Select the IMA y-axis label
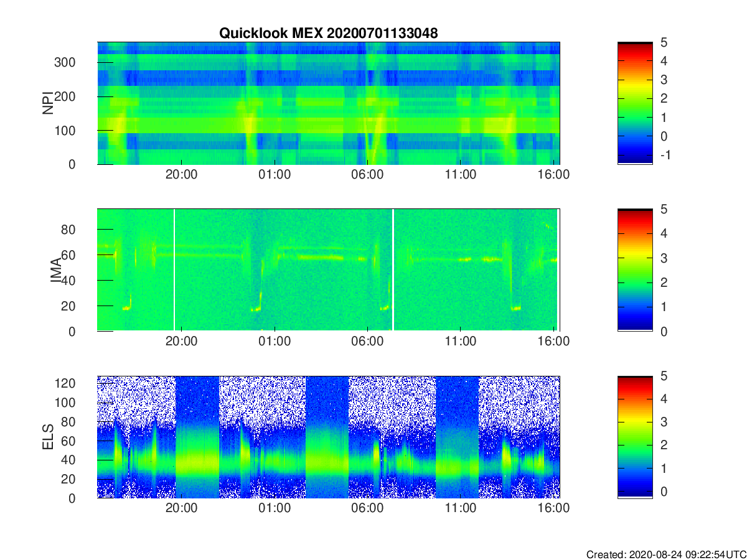This screenshot has height=560, width=747. pos(56,270)
